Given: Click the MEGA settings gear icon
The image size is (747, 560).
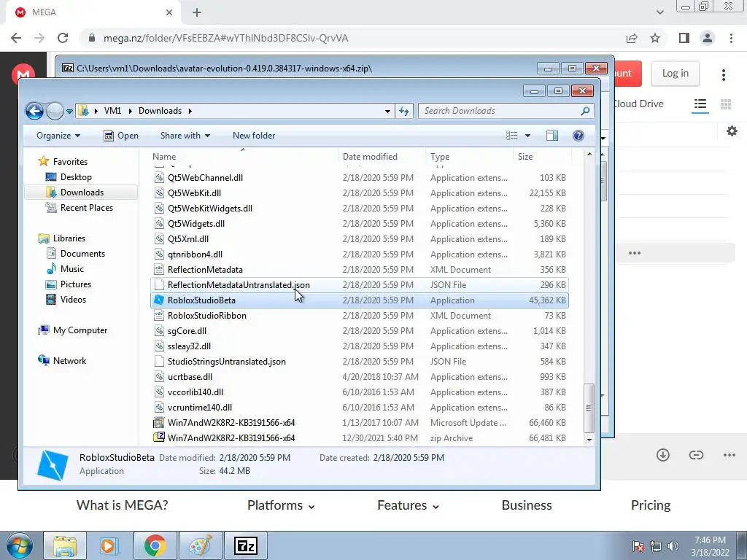Looking at the screenshot, I should [732, 131].
